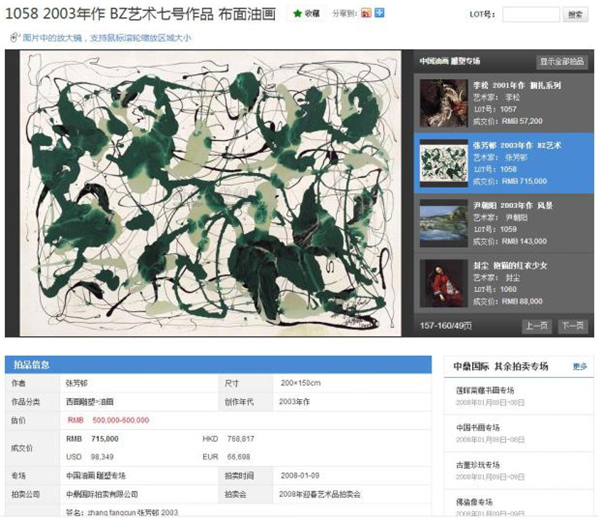The height and width of the screenshot is (518, 600).
Task: Select LOT 1057 painting thumbnail
Action: (444, 103)
